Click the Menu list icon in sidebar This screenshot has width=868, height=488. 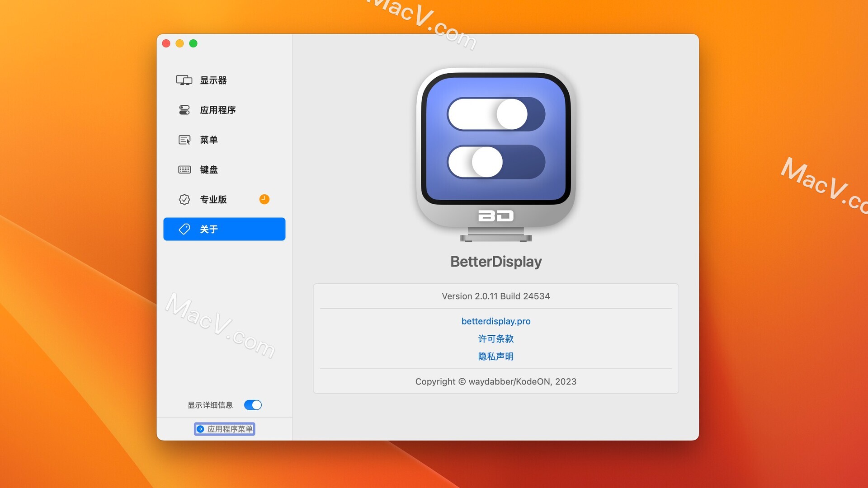[184, 140]
